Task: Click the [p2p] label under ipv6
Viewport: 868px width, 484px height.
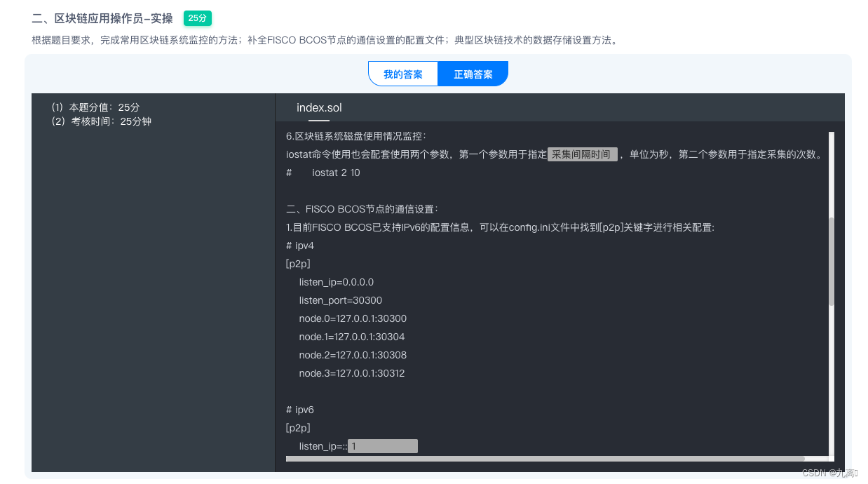Action: pos(297,428)
